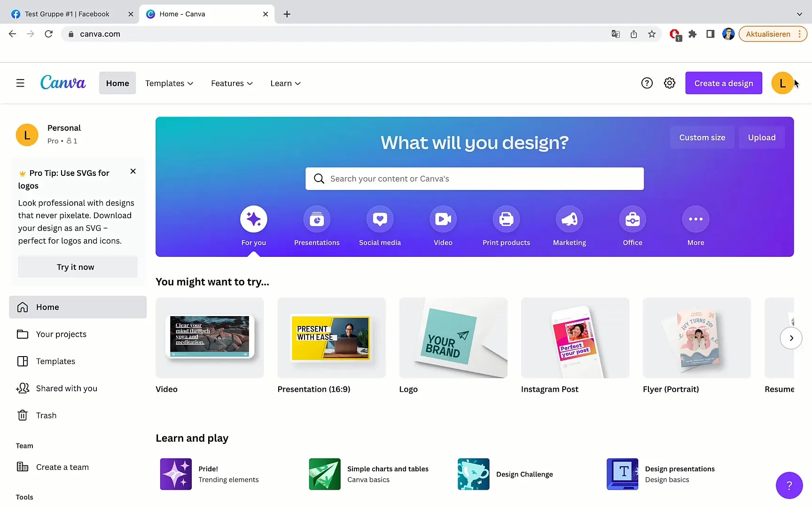
Task: Click Create a team
Action: coord(78,467)
